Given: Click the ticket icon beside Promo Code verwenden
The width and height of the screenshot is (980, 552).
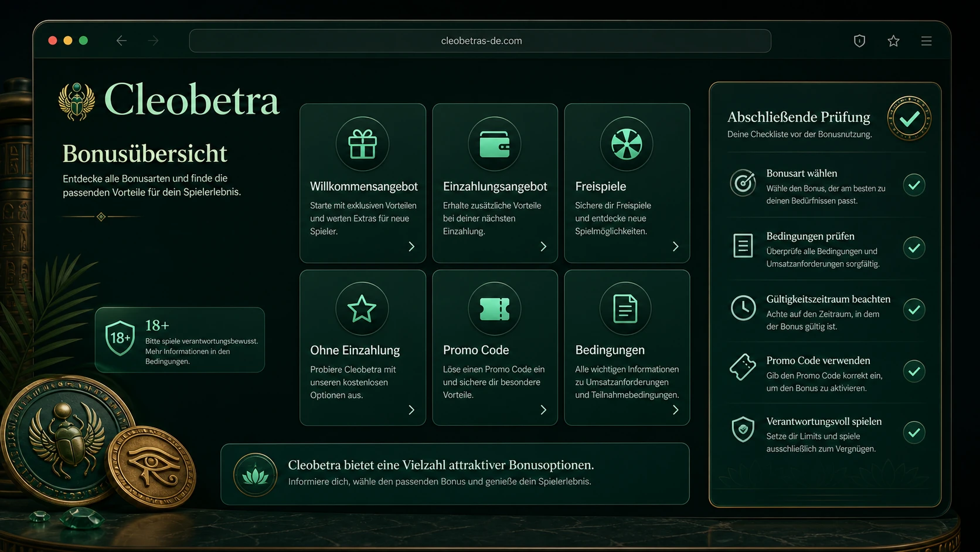Looking at the screenshot, I should coord(743,367).
